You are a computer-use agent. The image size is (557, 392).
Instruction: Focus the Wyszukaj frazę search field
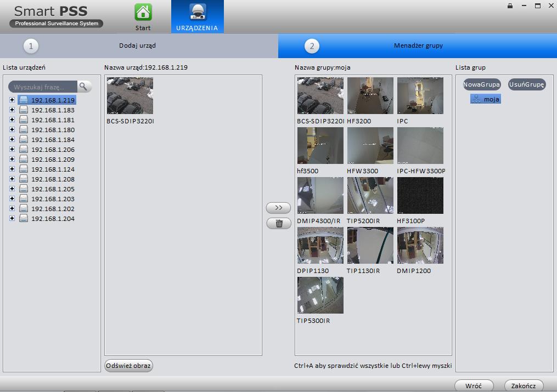(x=43, y=87)
